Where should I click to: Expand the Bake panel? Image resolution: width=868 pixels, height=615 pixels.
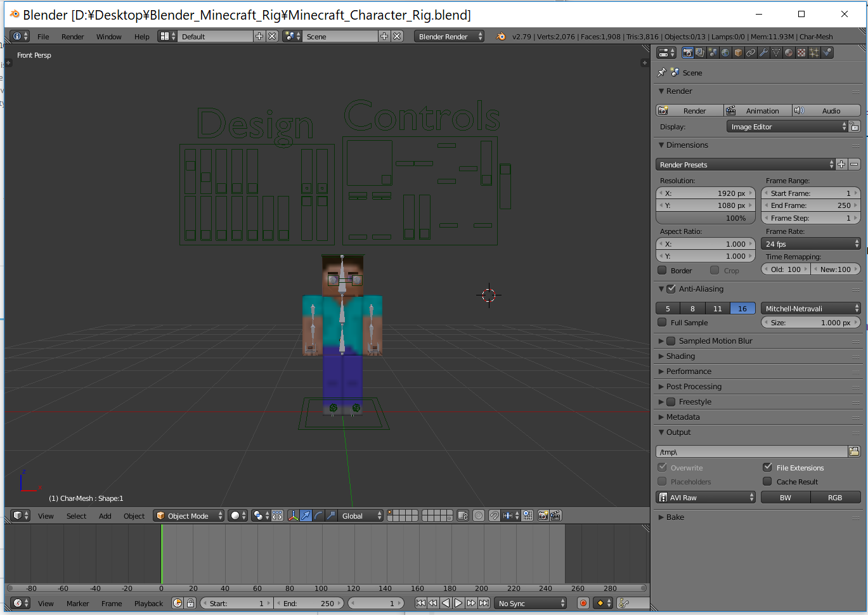click(675, 517)
